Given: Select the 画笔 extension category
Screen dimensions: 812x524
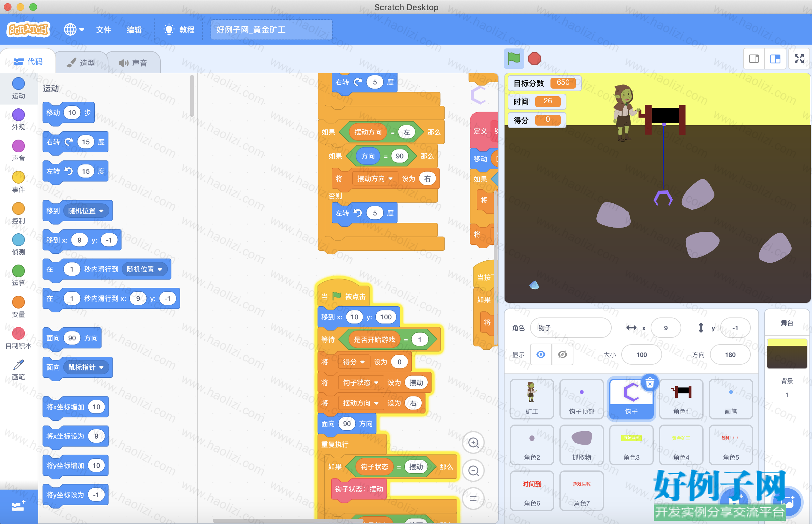Looking at the screenshot, I should click(18, 370).
